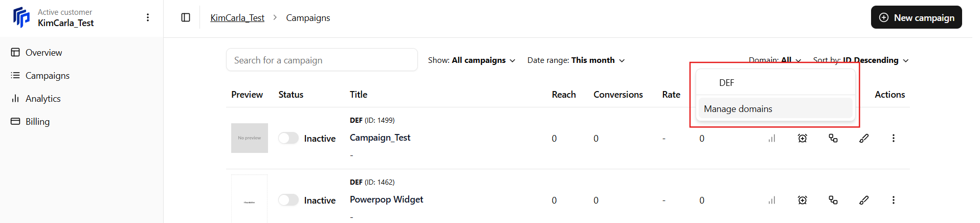Viewport: 980px width, 223px height.
Task: Click the schedule alarm icon for Campaign_Test
Action: [x=803, y=139]
